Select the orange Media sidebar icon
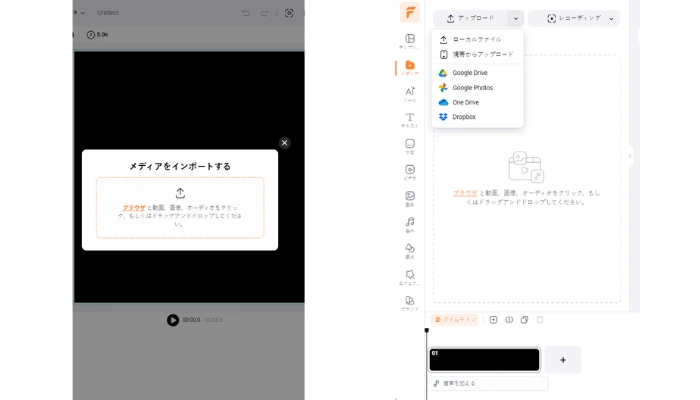700x400 pixels. point(409,67)
